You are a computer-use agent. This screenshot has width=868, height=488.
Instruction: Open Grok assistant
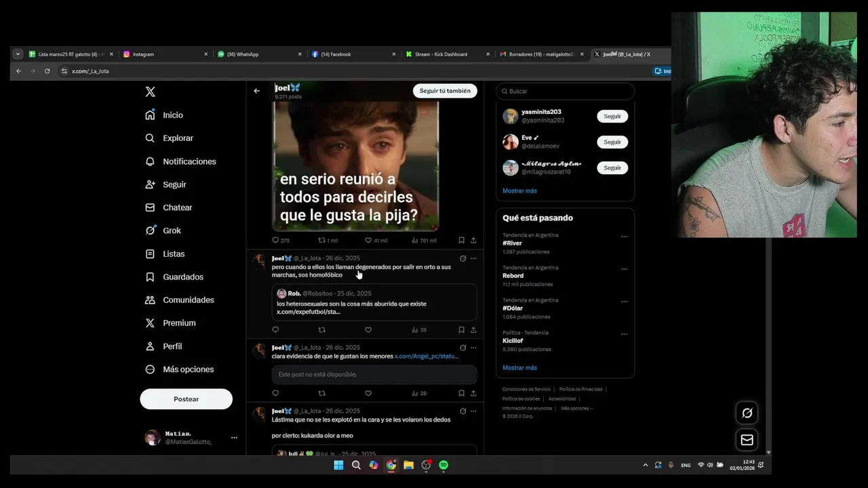(163, 230)
